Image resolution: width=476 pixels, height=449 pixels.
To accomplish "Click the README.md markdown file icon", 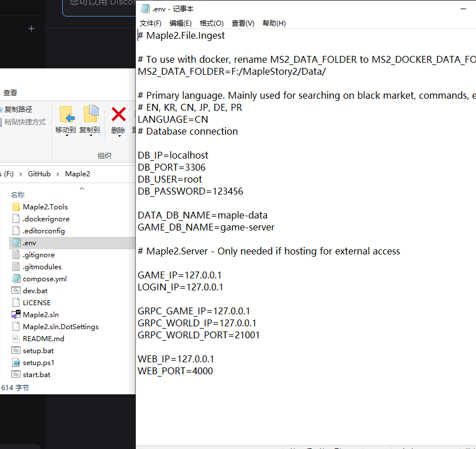I will coord(16,338).
